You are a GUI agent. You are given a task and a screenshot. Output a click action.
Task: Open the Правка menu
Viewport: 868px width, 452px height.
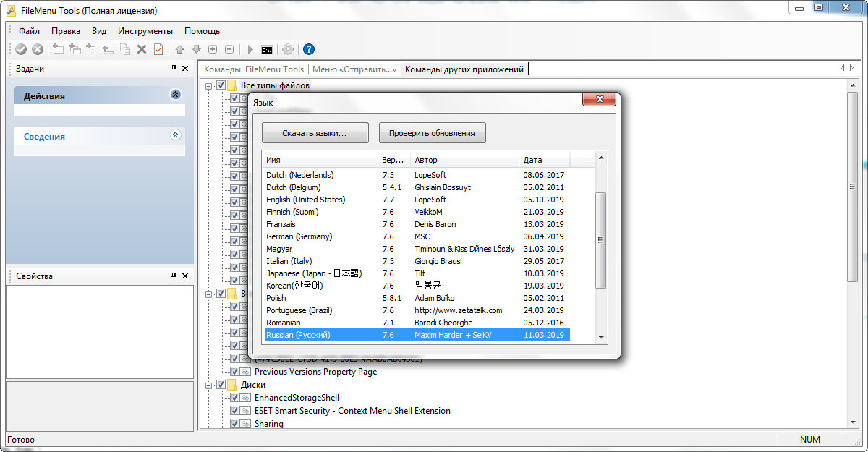pos(66,31)
